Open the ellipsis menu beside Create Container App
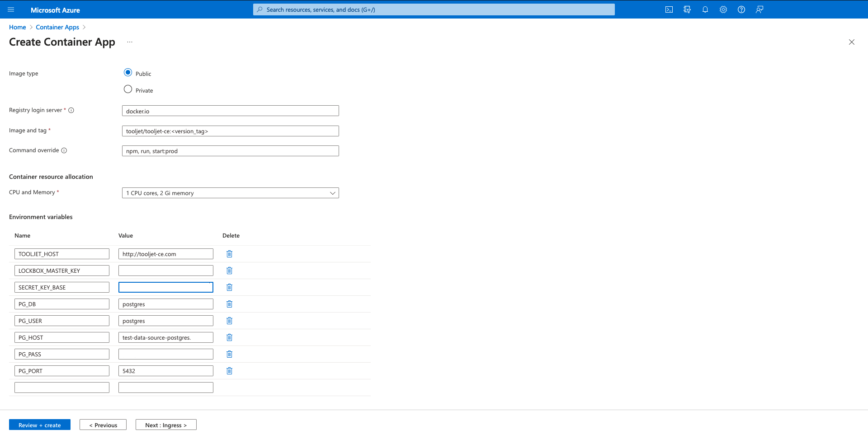 click(130, 42)
